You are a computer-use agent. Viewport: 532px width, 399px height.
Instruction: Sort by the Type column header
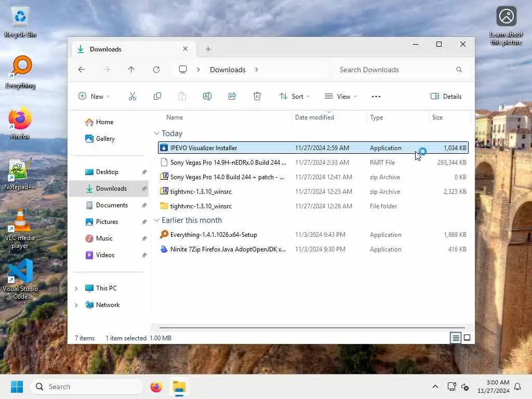(x=376, y=117)
